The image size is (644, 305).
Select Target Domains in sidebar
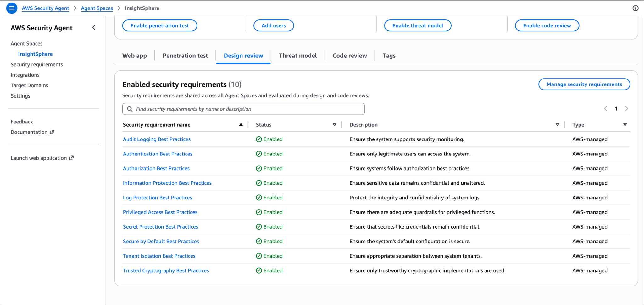tap(29, 85)
